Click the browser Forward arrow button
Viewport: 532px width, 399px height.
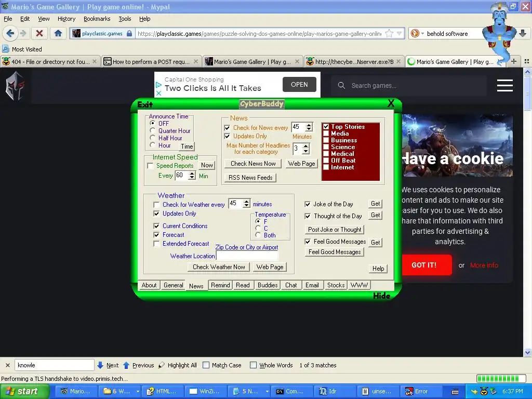[x=23, y=33]
